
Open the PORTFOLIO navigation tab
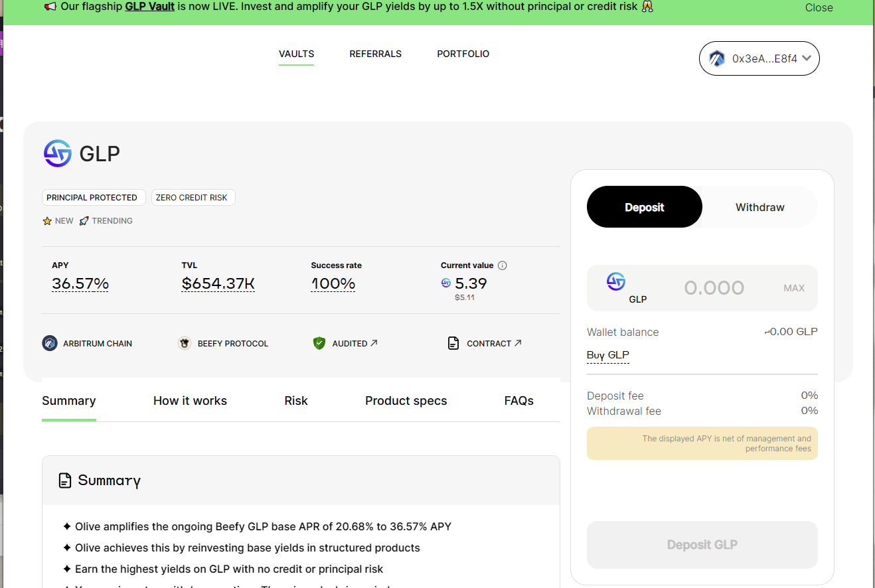463,54
